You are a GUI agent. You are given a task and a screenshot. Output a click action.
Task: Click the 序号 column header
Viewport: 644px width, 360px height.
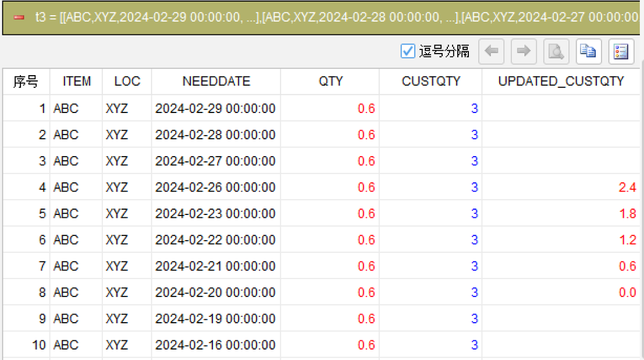[x=26, y=82]
